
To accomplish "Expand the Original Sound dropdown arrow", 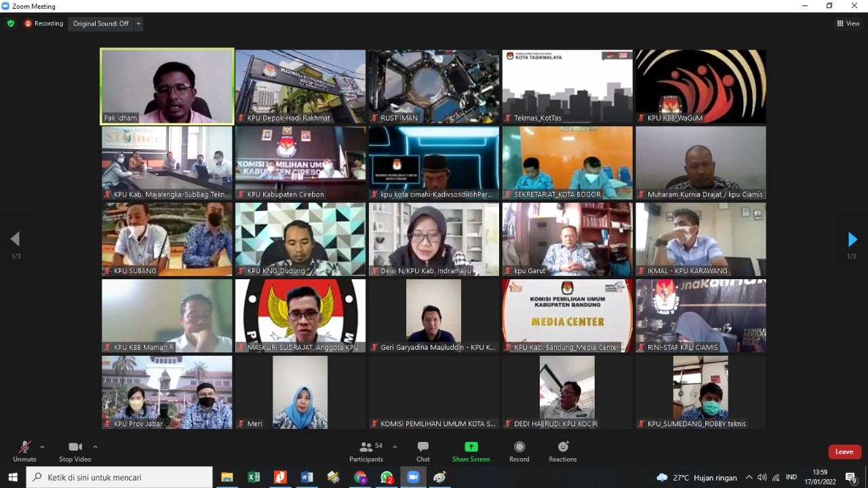I will [139, 24].
